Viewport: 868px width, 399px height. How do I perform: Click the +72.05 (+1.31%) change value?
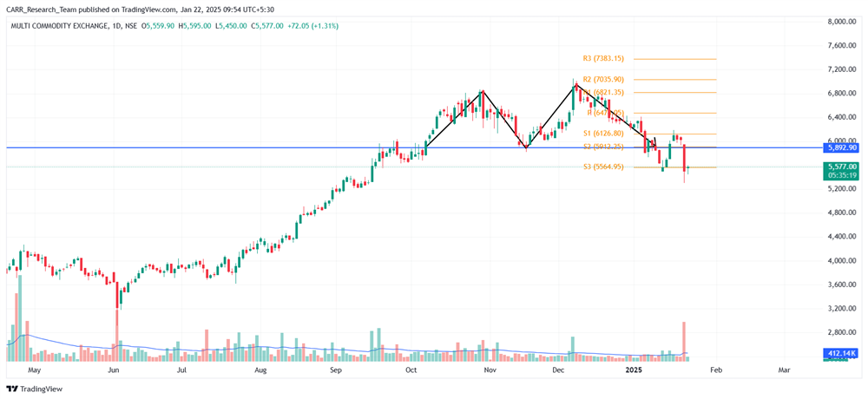313,26
